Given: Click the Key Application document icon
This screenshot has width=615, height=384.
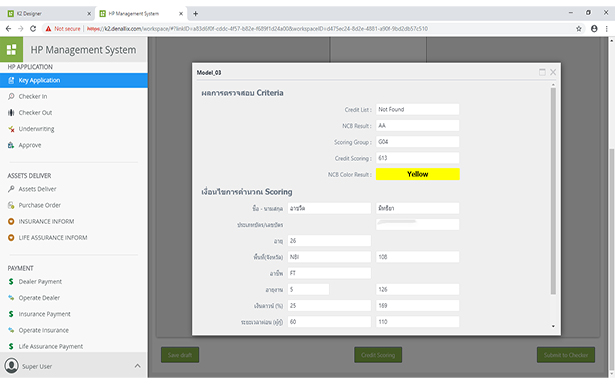Looking at the screenshot, I should [11, 80].
